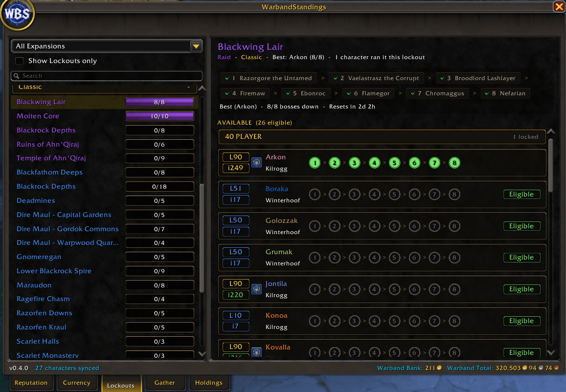Screen dimensions: 566x392
Task: Click Golozzak's boss 8 circle
Action: coord(454,226)
